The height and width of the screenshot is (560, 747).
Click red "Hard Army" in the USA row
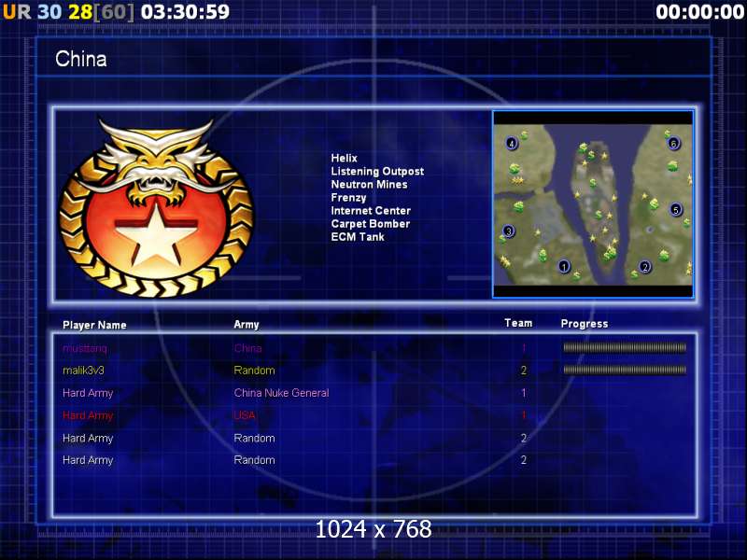tap(88, 415)
